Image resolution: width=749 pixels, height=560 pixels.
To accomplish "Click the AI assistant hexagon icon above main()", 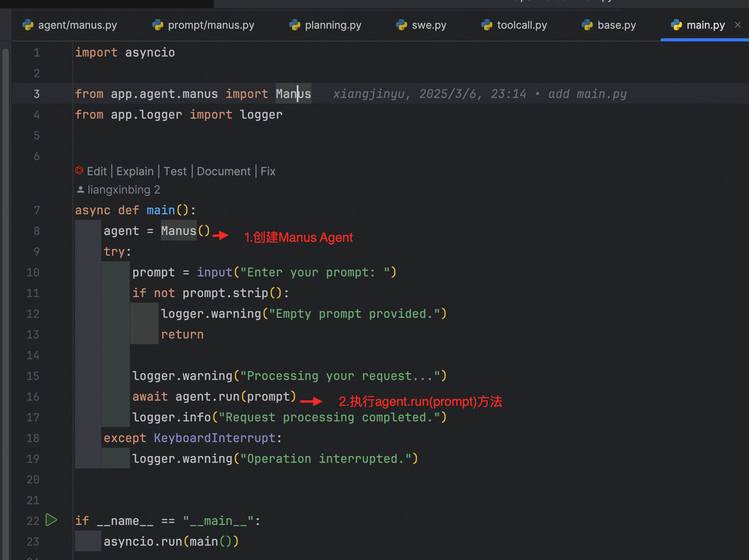I will click(79, 170).
